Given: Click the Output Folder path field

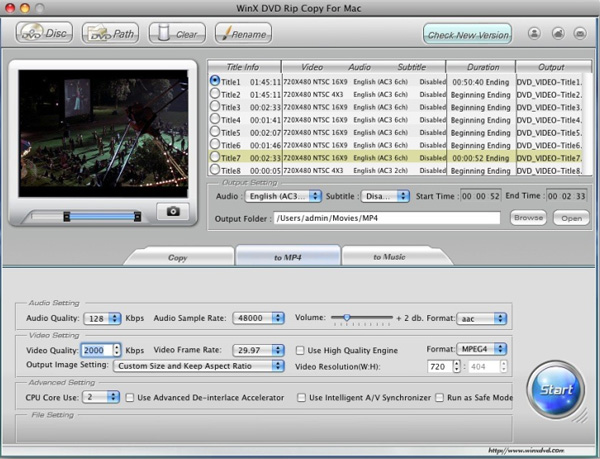Looking at the screenshot, I should (x=387, y=218).
